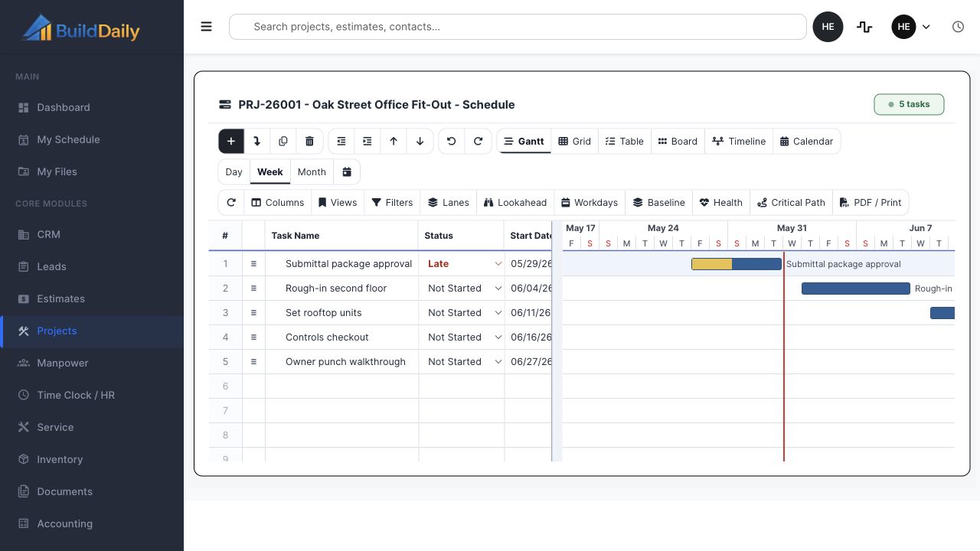Toggle Lookahead view
Viewport: 980px width, 551px height.
point(515,203)
